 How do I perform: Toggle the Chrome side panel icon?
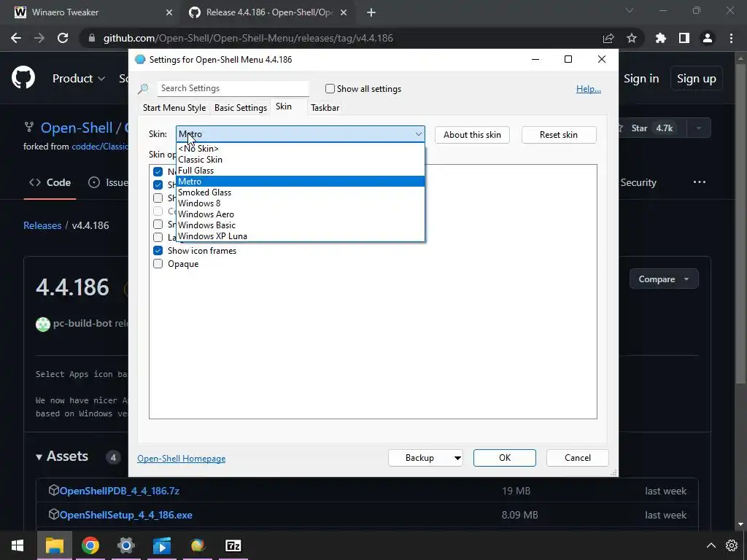click(684, 38)
